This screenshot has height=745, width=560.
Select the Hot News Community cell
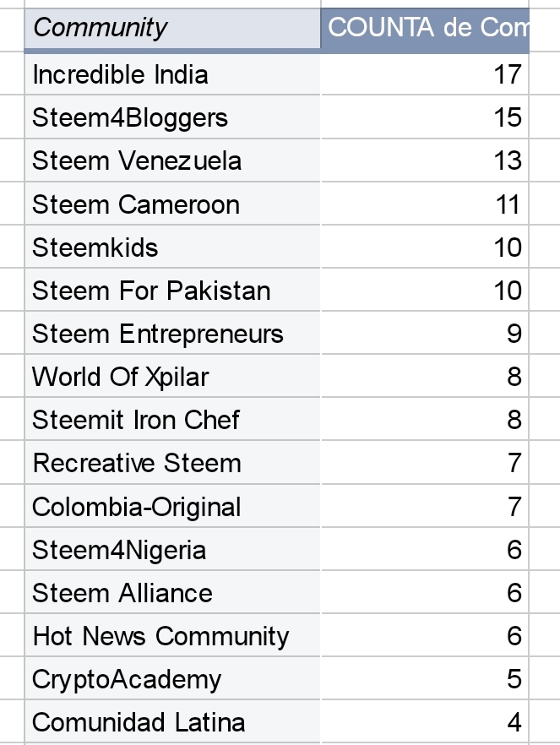click(172, 635)
